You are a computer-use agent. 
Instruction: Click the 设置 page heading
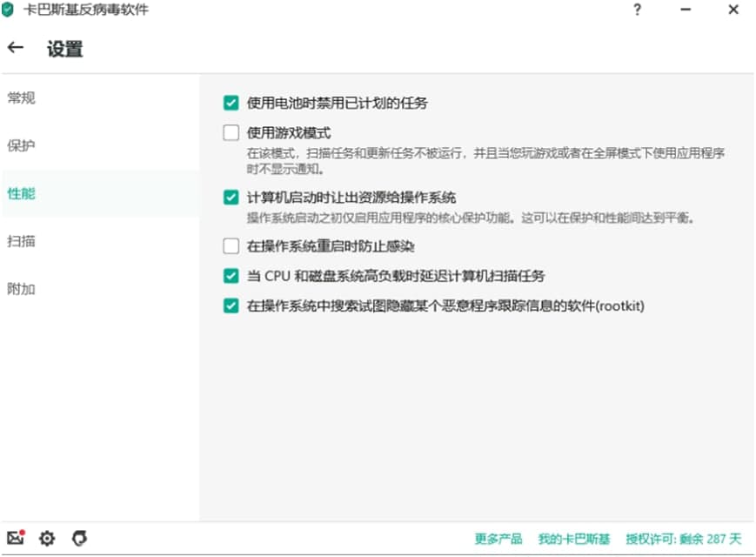[65, 49]
